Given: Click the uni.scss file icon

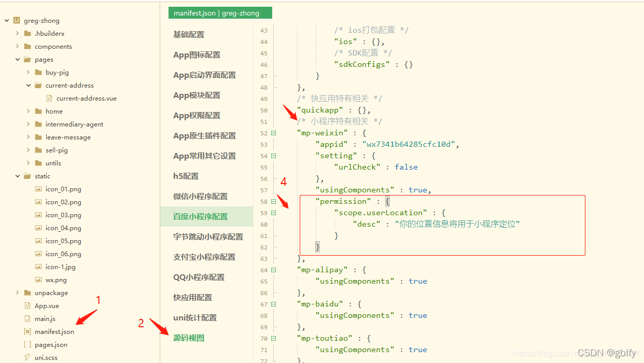Looking at the screenshot, I should [x=27, y=358].
